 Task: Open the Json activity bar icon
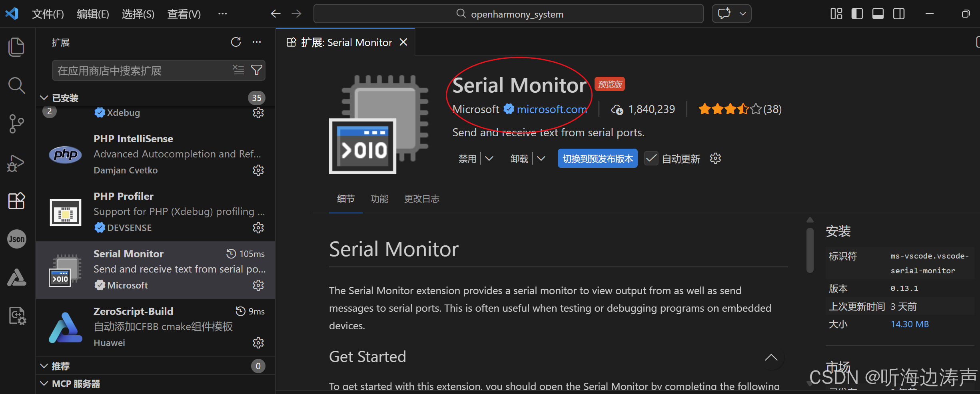pyautogui.click(x=16, y=239)
